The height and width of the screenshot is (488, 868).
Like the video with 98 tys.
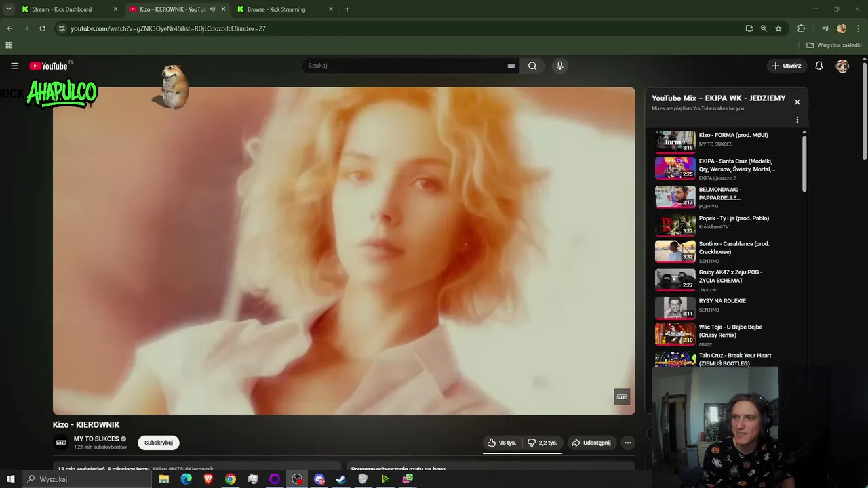pyautogui.click(x=502, y=443)
